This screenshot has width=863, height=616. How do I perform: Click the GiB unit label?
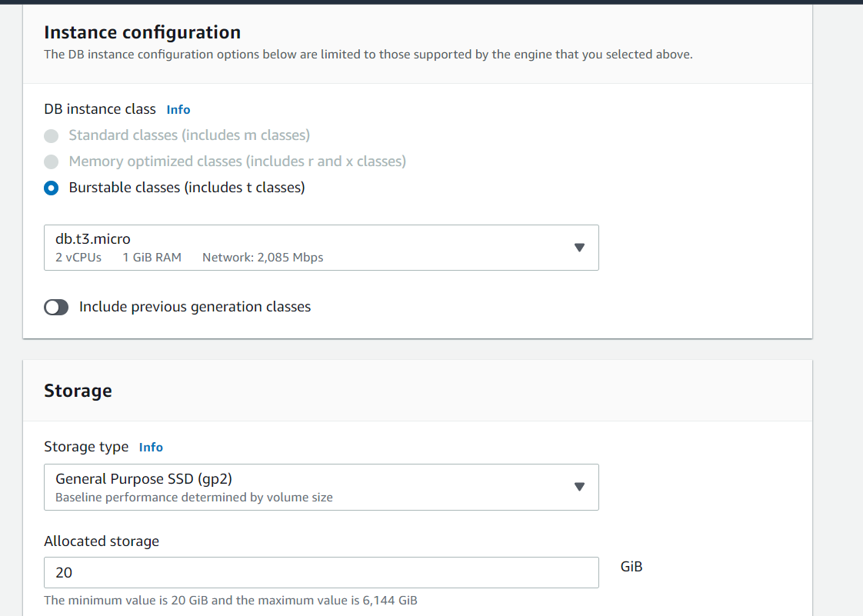631,567
